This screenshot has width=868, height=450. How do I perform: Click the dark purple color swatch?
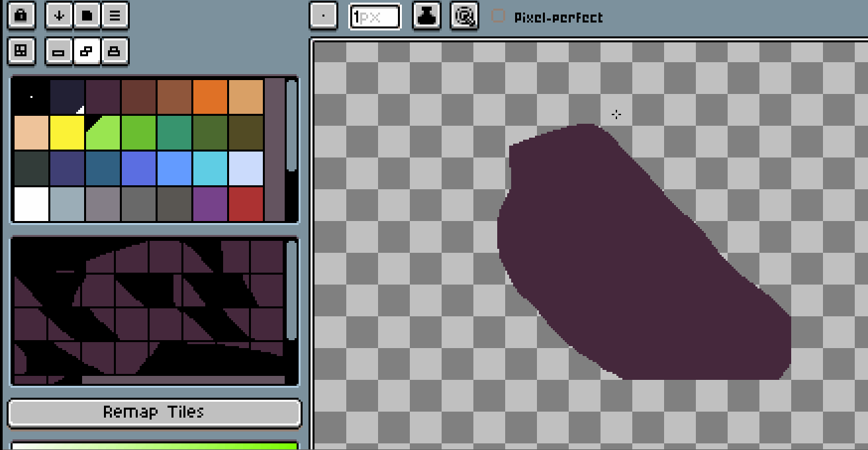pyautogui.click(x=102, y=95)
